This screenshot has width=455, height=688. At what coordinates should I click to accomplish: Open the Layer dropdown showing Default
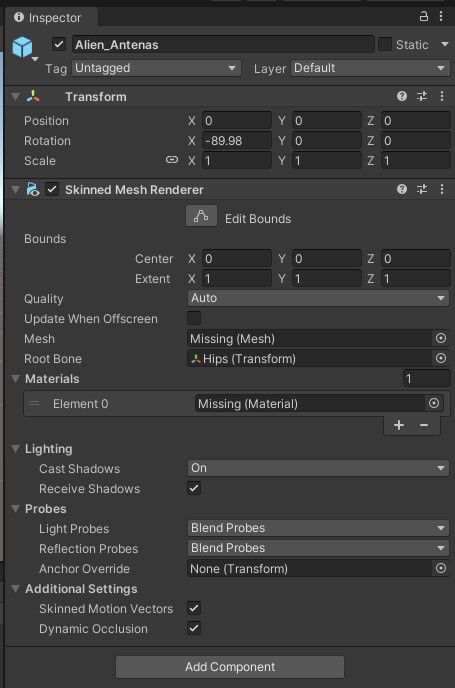(x=370, y=68)
